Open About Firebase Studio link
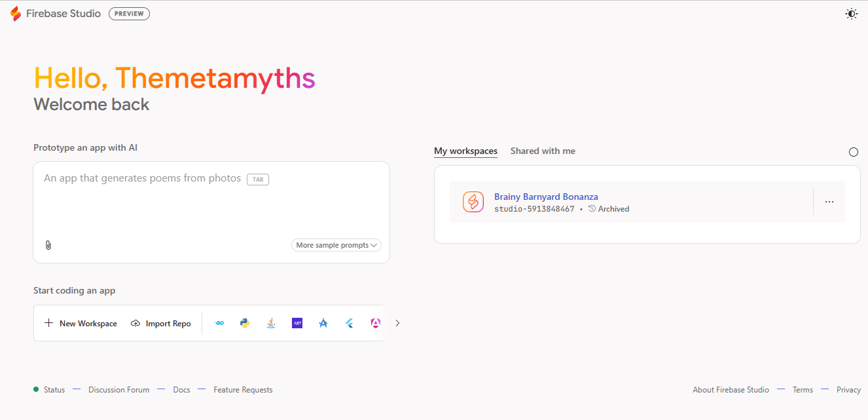The height and width of the screenshot is (420, 868). pyautogui.click(x=731, y=390)
